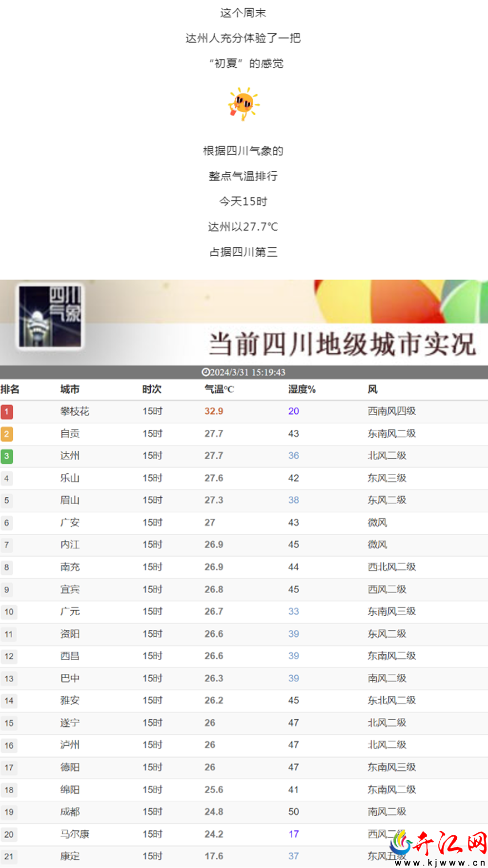488x868 pixels.
Task: Click the 当前四川地级城市实况 banner title
Action: tap(342, 344)
